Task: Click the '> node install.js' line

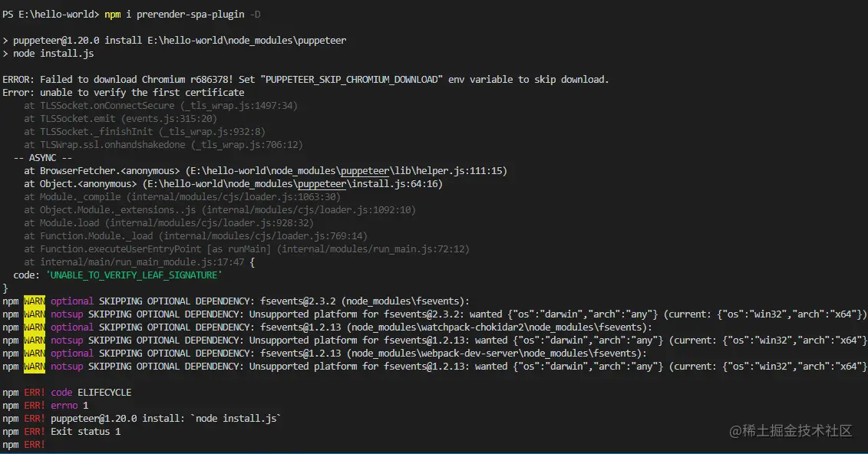Action: (48, 54)
